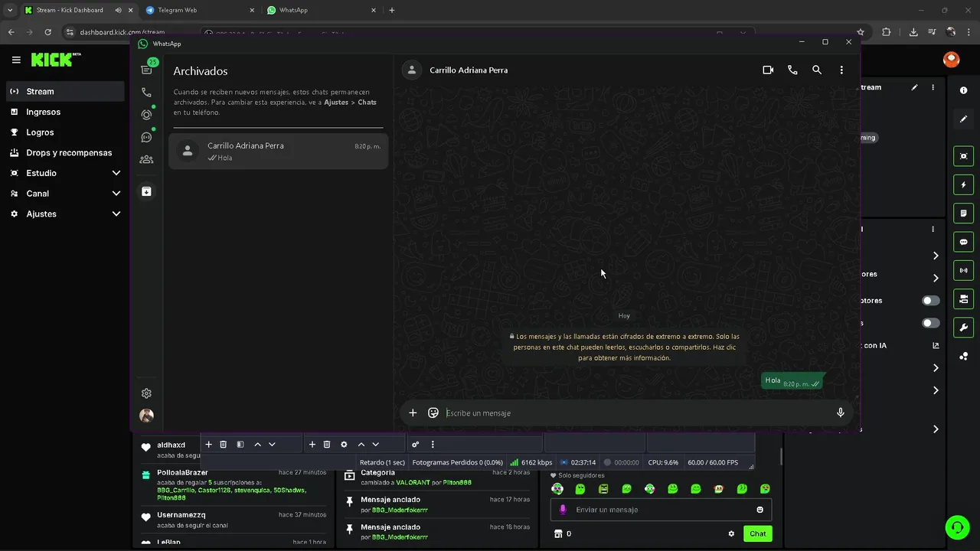Open the Kick chat shop icon

(x=558, y=533)
